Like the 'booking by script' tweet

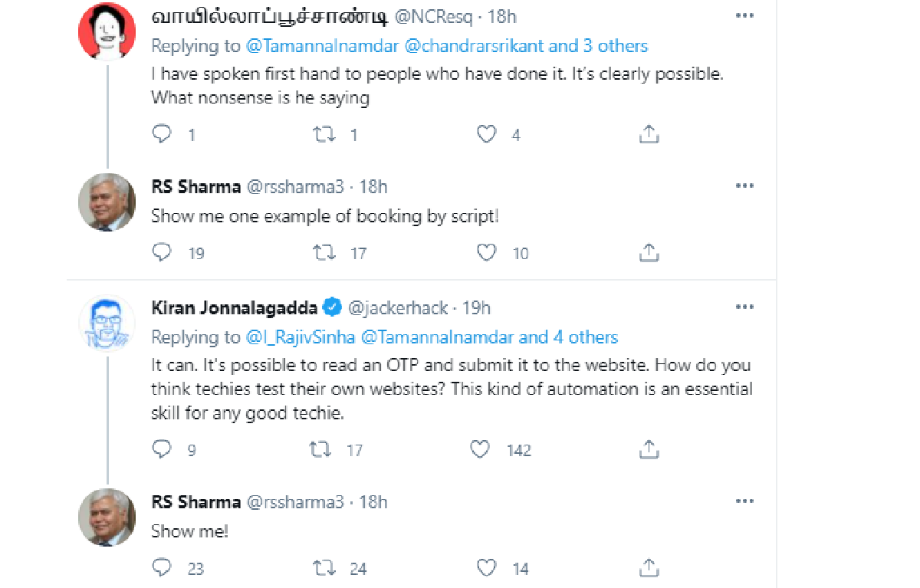(487, 252)
